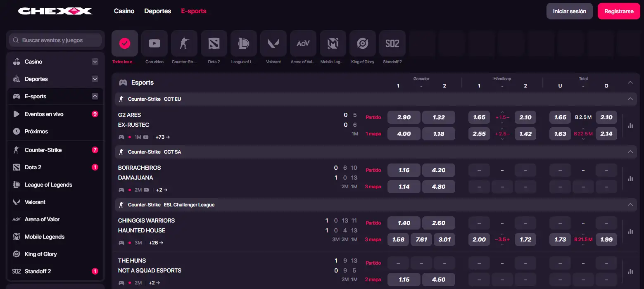The width and height of the screenshot is (644, 289).
Task: Open Valorant in the sidebar
Action: (55, 202)
